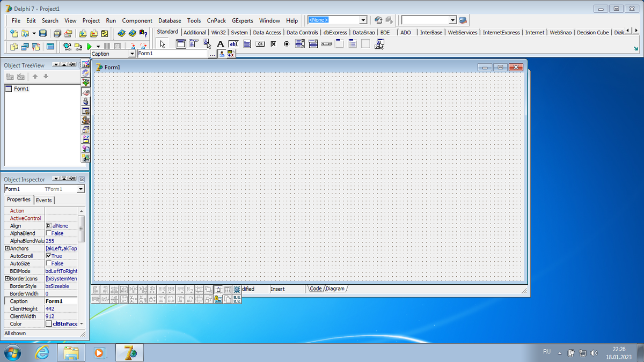Click the View Unit toolbar icon
Image resolution: width=644 pixels, height=362 pixels.
click(15, 47)
